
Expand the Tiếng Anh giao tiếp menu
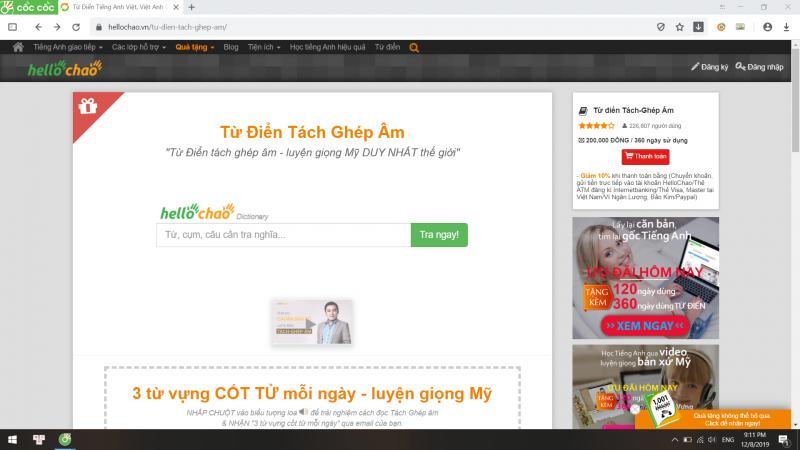point(68,47)
